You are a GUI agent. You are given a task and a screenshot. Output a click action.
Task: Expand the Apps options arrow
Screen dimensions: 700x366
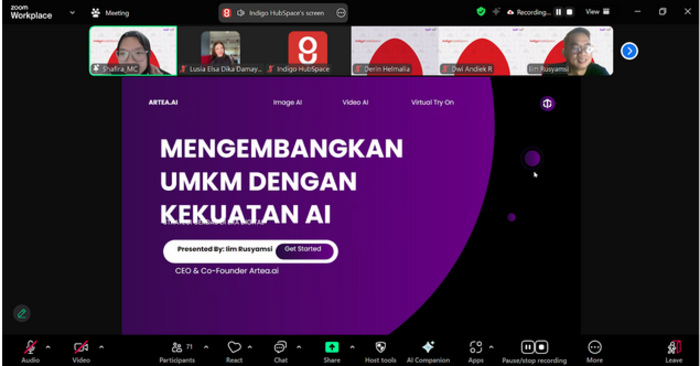(x=491, y=347)
